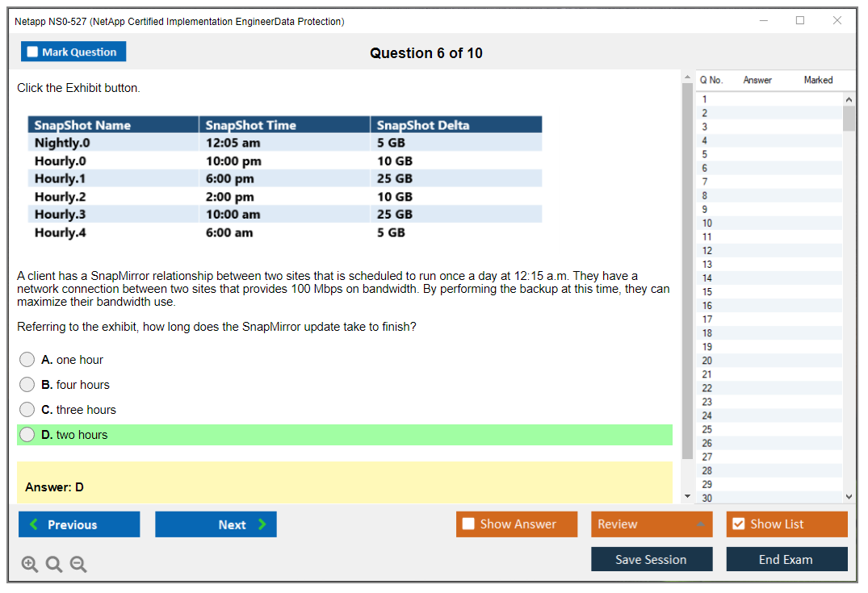Click the zoom in magnifier icon
This screenshot has width=868, height=593.
(x=30, y=565)
